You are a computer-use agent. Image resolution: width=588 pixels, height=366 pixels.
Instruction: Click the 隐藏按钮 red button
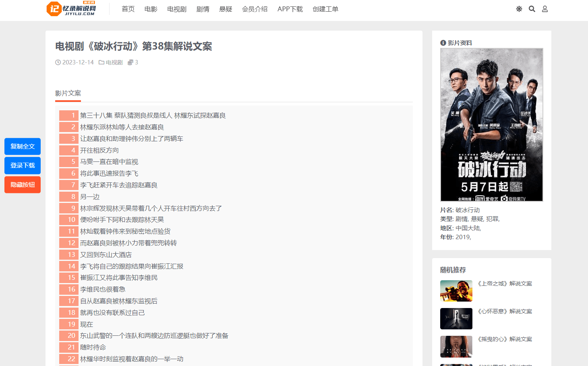click(23, 185)
